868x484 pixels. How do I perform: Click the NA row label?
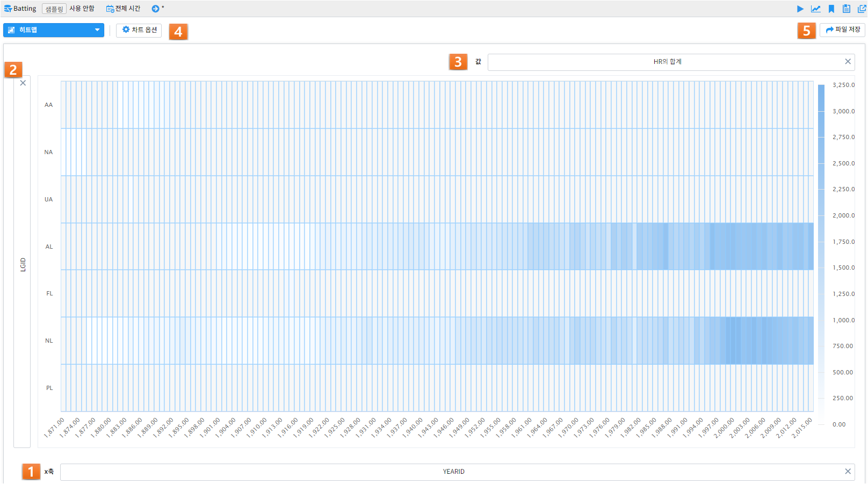click(x=49, y=152)
